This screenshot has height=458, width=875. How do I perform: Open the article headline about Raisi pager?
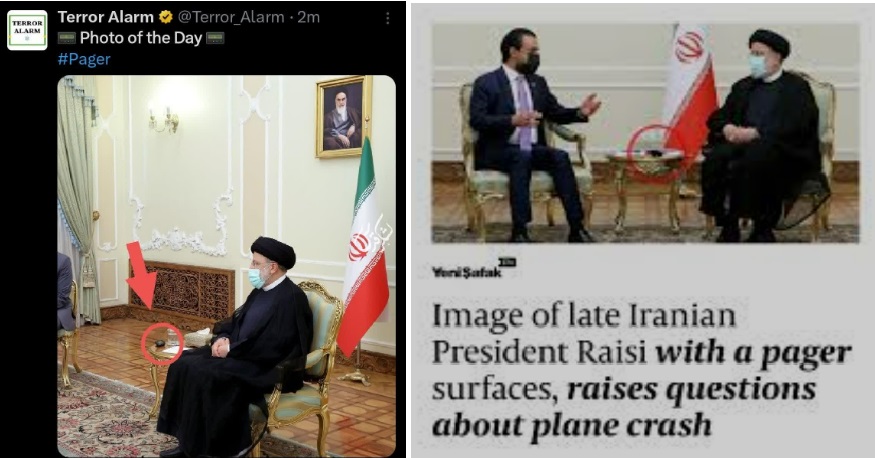coord(642,370)
